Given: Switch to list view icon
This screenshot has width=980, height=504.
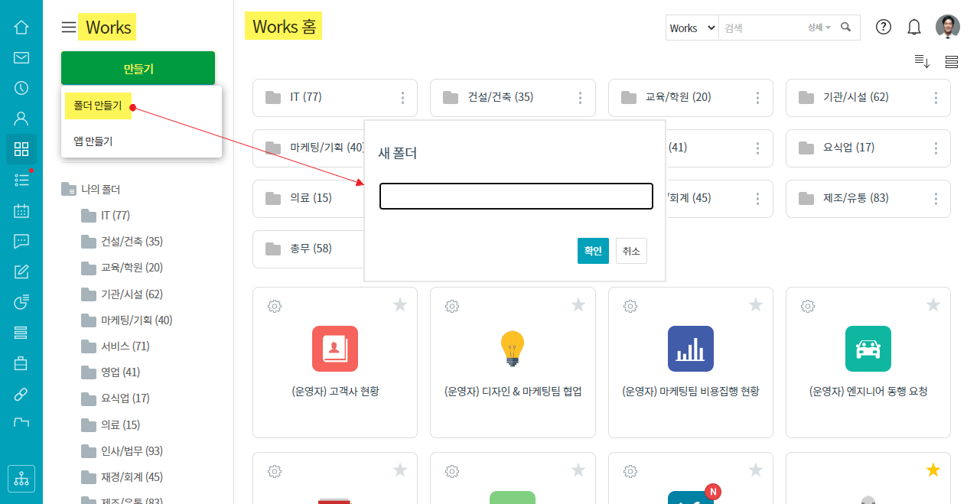Looking at the screenshot, I should tap(952, 62).
